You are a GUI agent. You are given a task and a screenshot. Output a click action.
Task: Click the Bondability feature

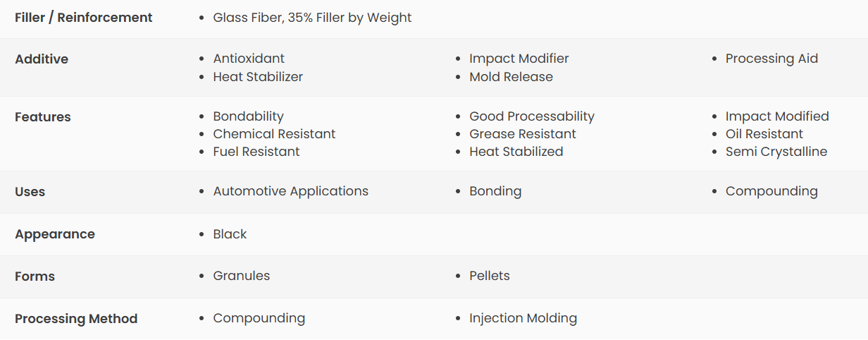coord(248,116)
